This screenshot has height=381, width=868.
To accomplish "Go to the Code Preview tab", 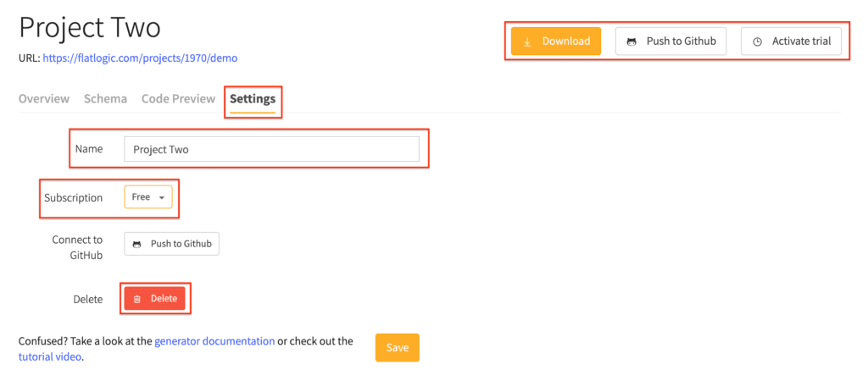I will [x=178, y=99].
